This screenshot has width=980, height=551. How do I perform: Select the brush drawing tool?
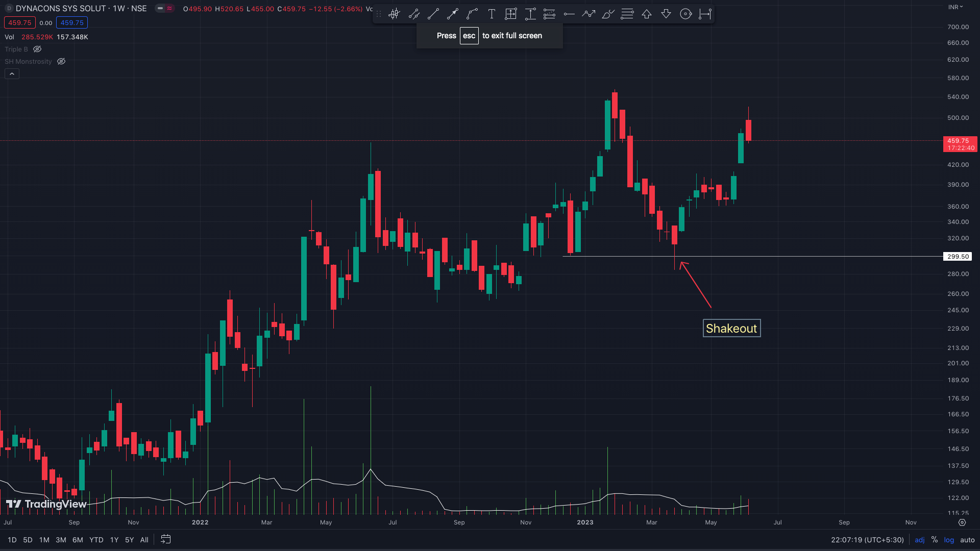pyautogui.click(x=608, y=14)
